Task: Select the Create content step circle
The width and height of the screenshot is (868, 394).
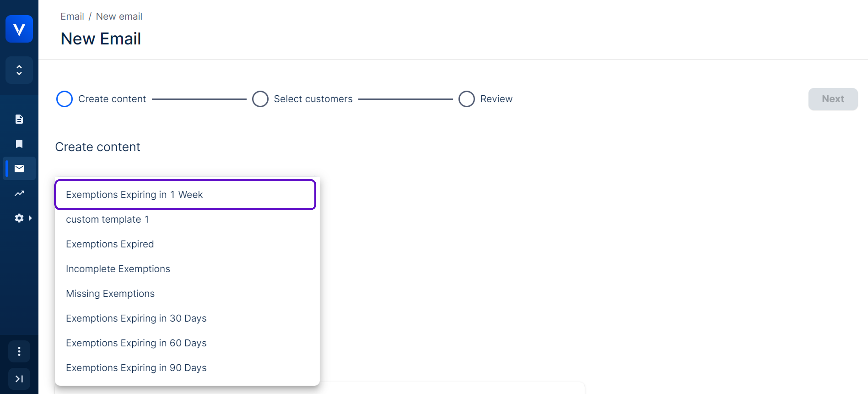Action: click(64, 99)
